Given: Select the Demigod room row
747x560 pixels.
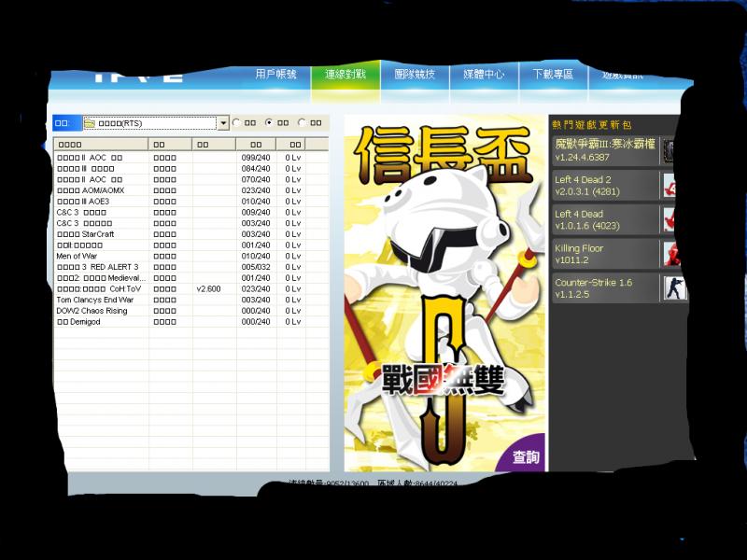Looking at the screenshot, I should (191, 322).
